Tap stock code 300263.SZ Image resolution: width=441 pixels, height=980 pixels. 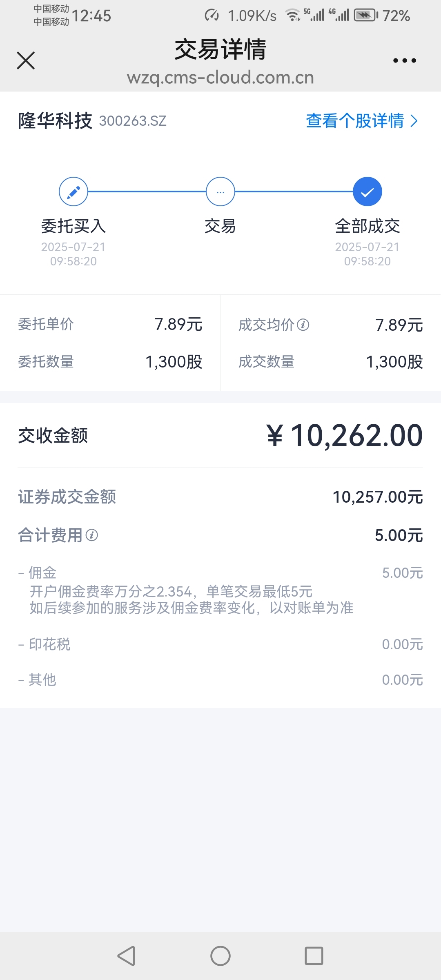click(x=133, y=121)
